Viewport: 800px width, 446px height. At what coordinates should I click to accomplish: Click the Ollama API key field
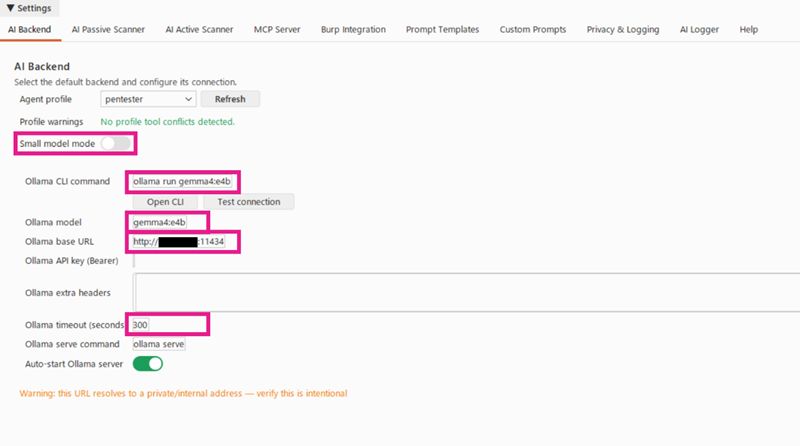(134, 261)
